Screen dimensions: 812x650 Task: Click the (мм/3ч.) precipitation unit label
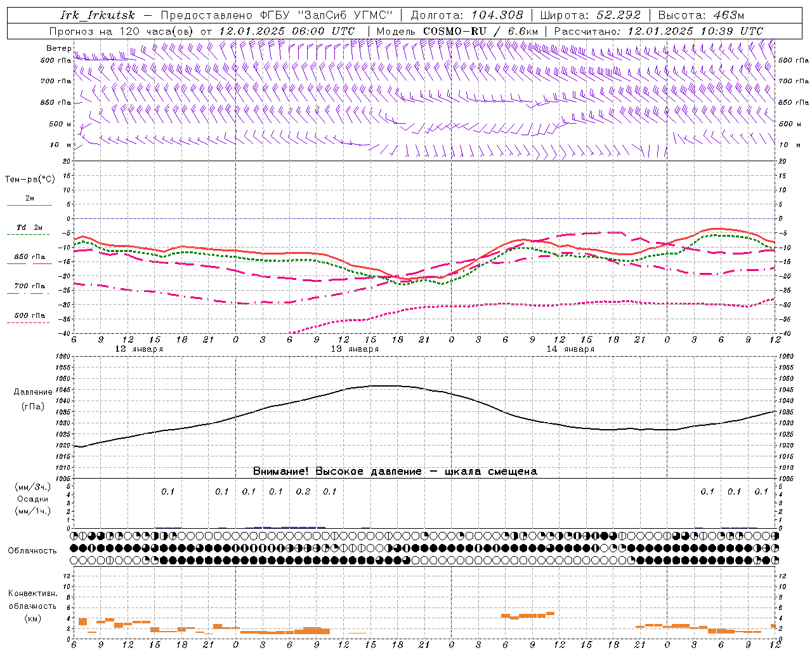(33, 487)
